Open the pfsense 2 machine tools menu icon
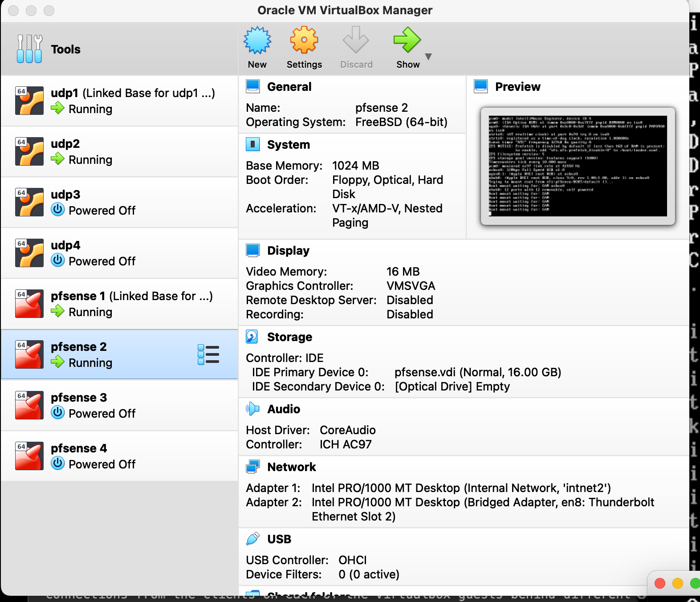 [208, 355]
